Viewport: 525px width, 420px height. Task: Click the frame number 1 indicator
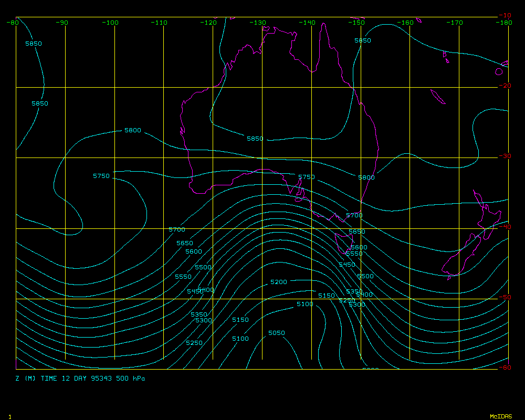[x=10, y=416]
